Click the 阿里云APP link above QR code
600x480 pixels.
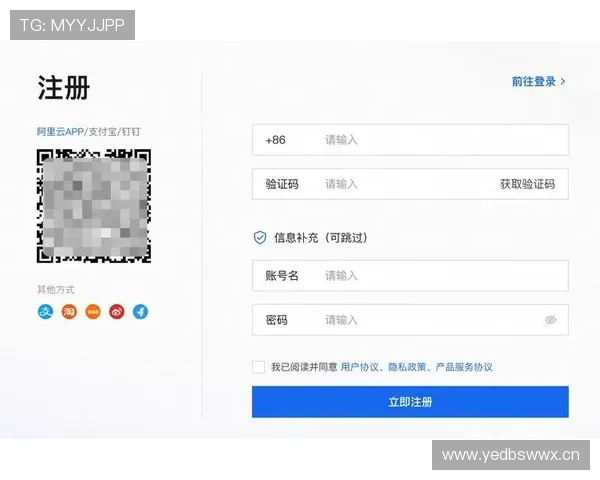click(x=60, y=132)
